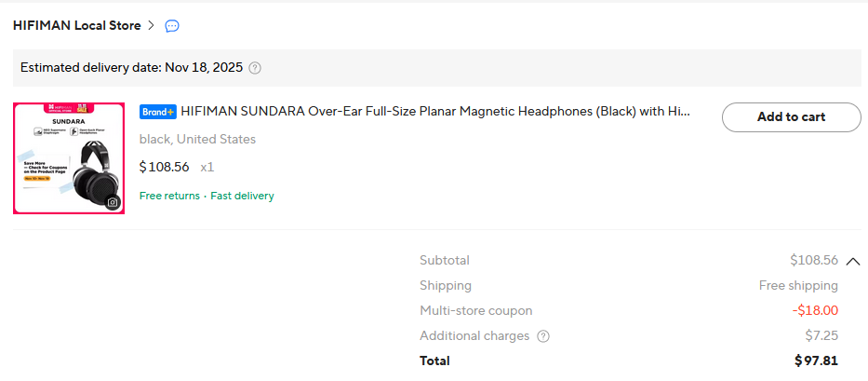Screen dimensions: 868x381
Task: Click the camera icon on product image
Action: tap(113, 202)
